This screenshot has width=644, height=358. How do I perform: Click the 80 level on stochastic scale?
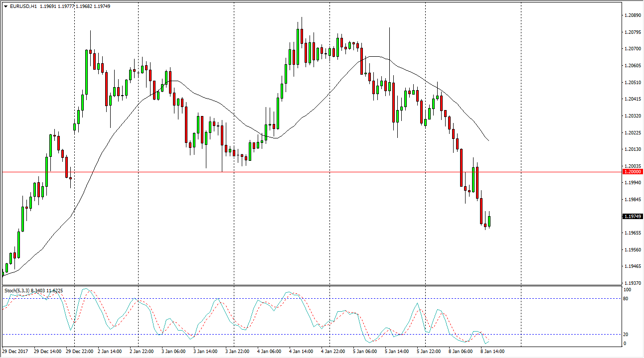pyautogui.click(x=627, y=299)
